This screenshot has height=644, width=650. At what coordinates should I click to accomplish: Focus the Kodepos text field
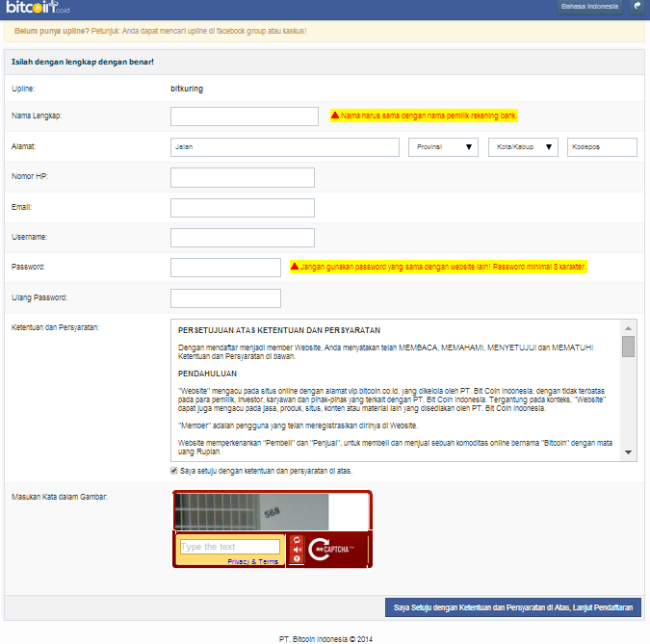click(x=602, y=147)
